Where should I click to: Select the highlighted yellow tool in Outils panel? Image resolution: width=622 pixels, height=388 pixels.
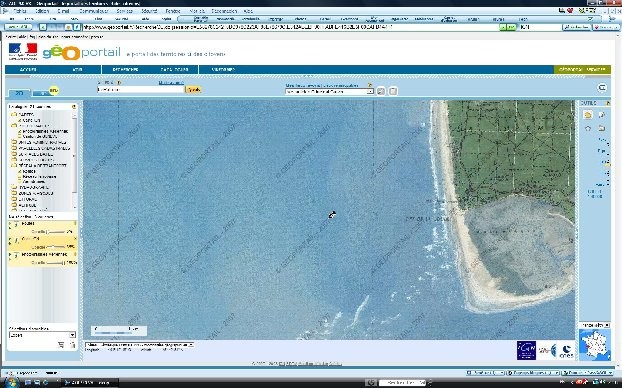click(588, 115)
